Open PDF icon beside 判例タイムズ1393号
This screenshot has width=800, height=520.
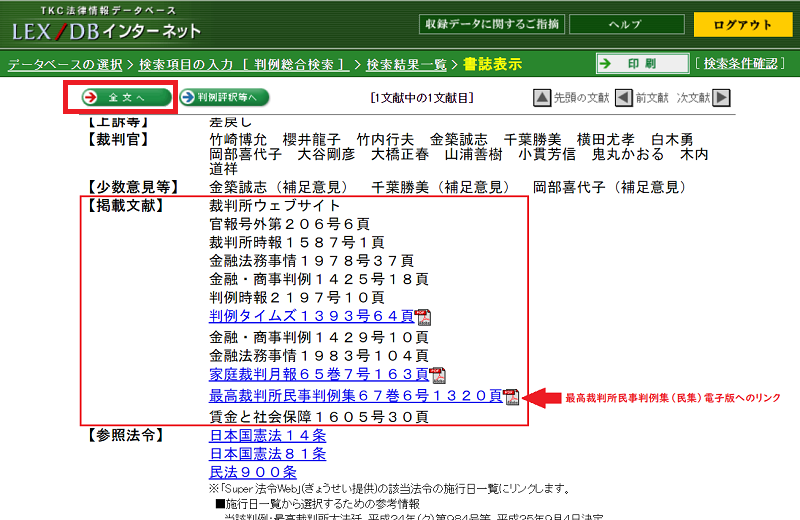(x=423, y=317)
